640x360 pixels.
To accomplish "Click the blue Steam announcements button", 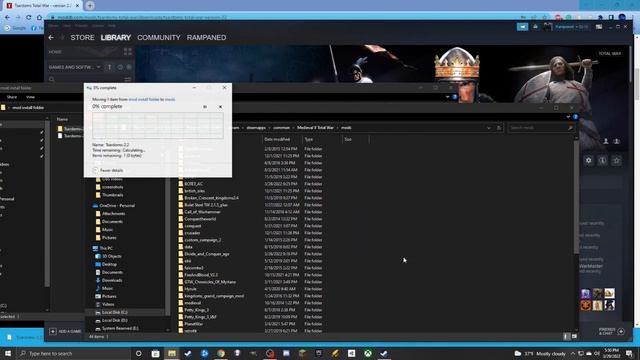I will [x=522, y=27].
